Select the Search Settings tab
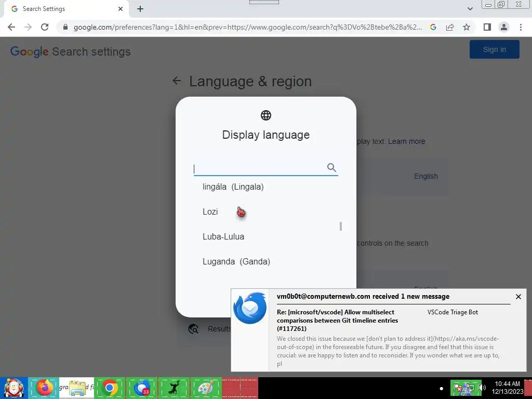This screenshot has height=399, width=532. 66,9
